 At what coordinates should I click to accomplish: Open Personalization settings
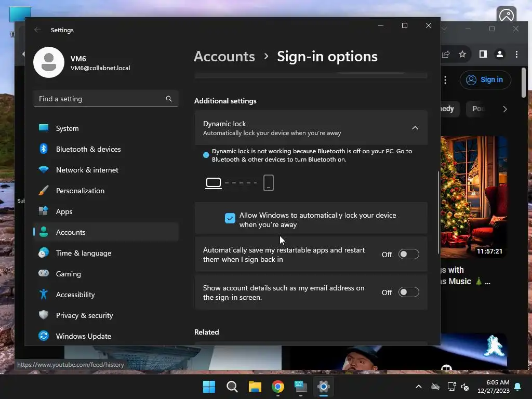(106, 191)
